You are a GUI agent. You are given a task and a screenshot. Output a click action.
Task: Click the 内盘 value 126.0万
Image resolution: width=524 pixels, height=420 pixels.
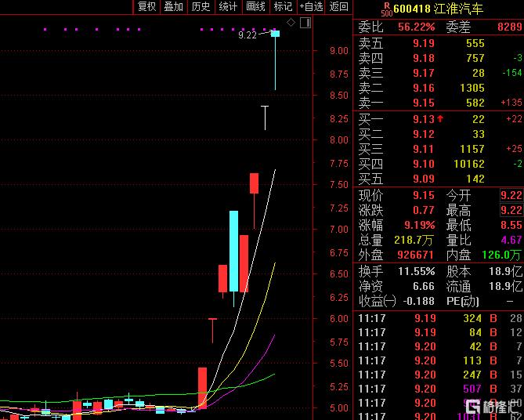coord(501,255)
